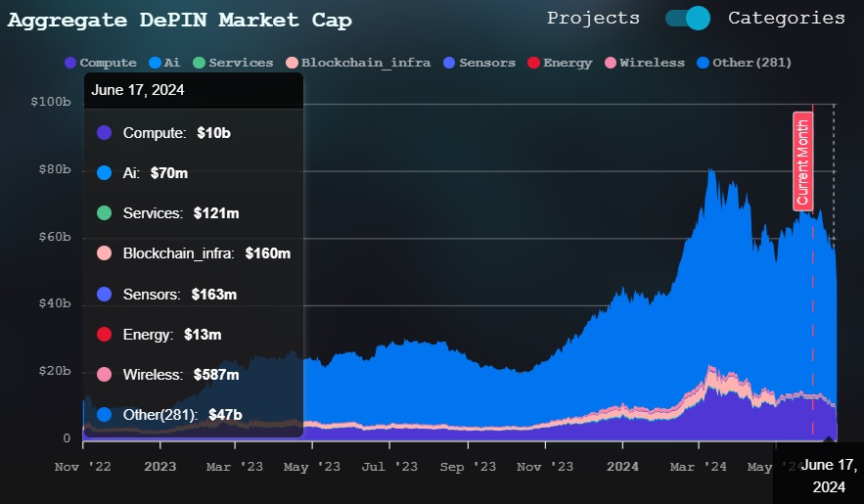This screenshot has height=504, width=864.
Task: Click the Energy legend red dot
Action: click(534, 63)
